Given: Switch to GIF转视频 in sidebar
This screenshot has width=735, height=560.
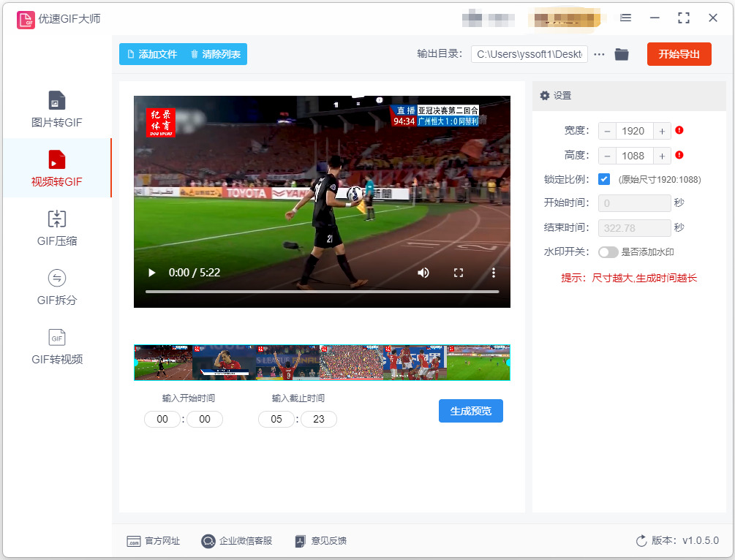Looking at the screenshot, I should coord(57,347).
